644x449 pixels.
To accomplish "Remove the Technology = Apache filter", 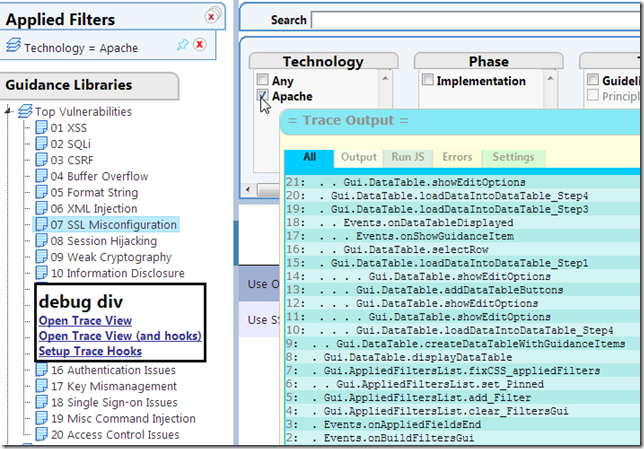I will [x=200, y=45].
